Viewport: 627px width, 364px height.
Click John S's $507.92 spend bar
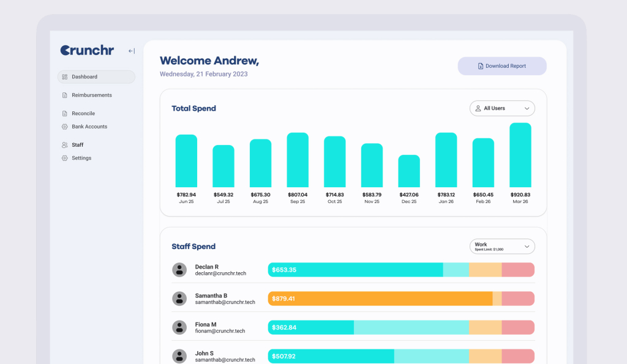point(331,356)
